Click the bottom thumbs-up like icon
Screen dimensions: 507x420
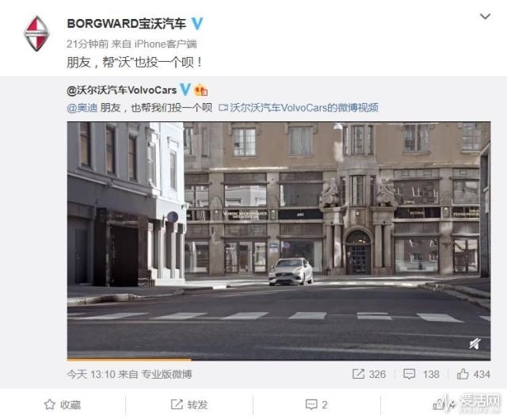[x=439, y=404]
